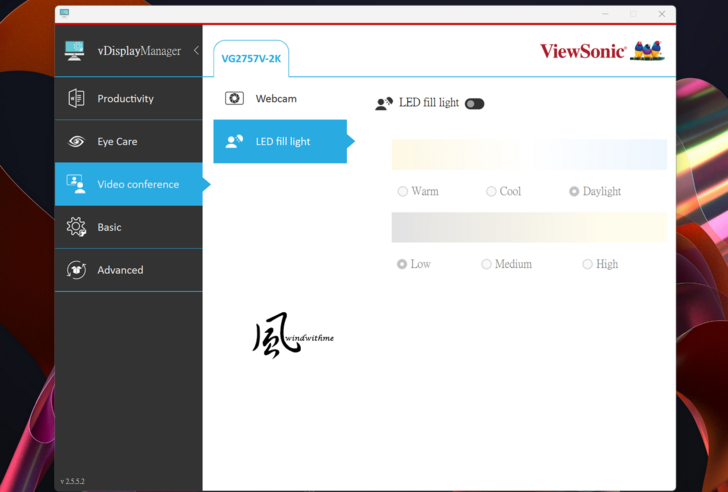
Task: Click the ViewSonic birds logo
Action: (648, 50)
